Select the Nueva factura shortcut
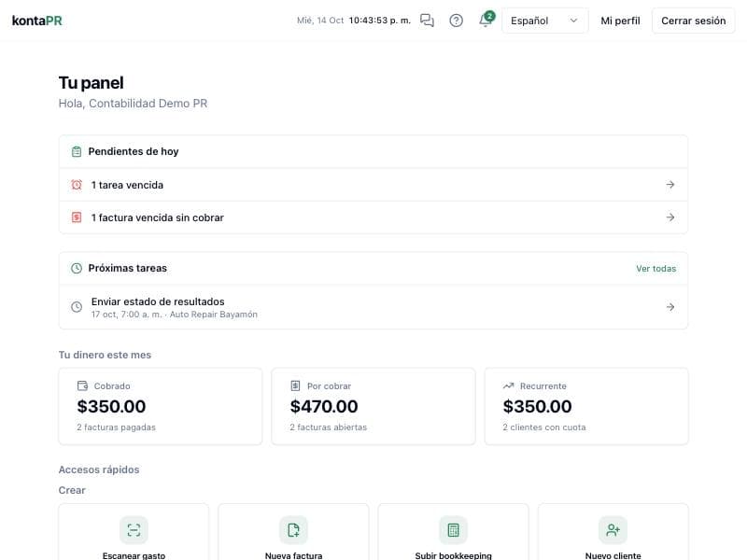The height and width of the screenshot is (560, 747). [x=293, y=532]
